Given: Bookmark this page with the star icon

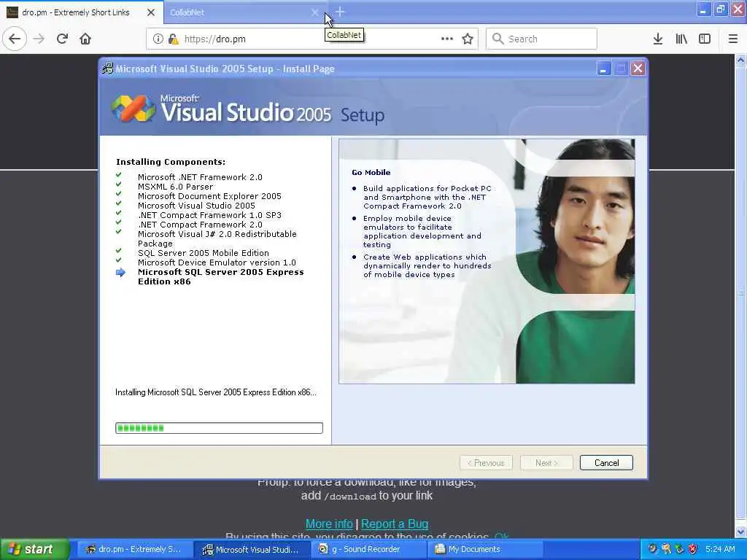Looking at the screenshot, I should point(468,39).
